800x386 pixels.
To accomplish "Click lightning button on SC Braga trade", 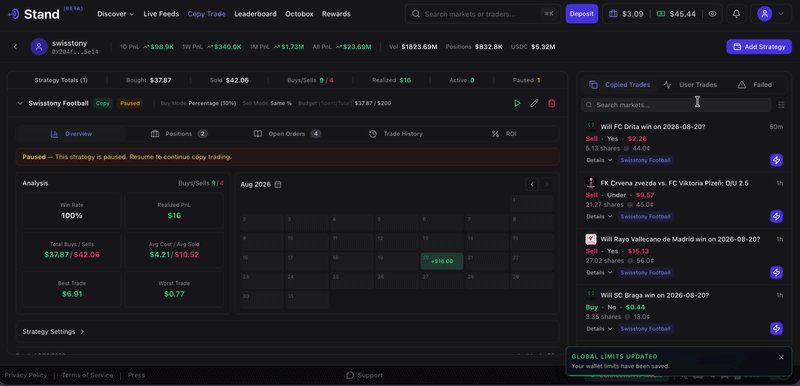I will (776, 328).
